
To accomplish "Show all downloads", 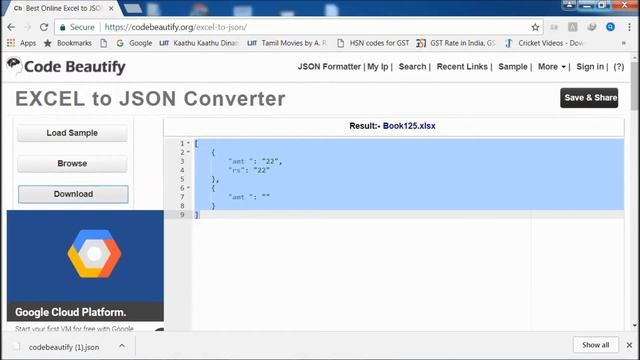I will (596, 345).
